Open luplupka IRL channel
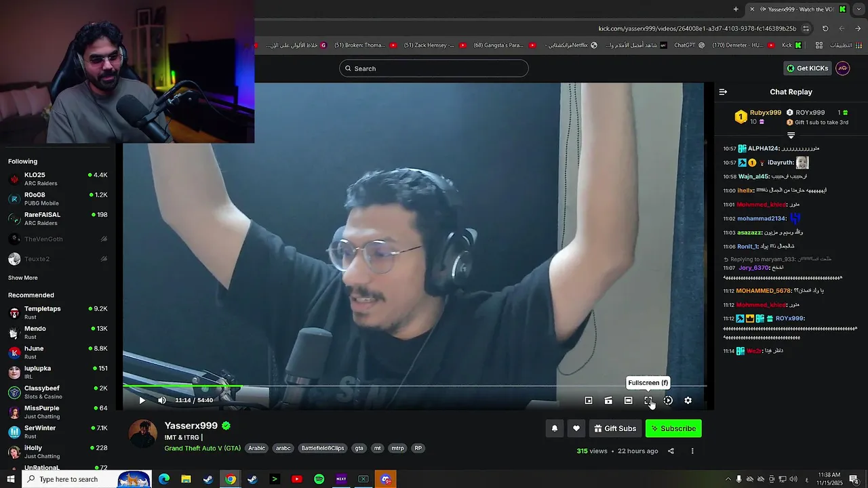Viewport: 868px width, 488px height. pos(58,372)
